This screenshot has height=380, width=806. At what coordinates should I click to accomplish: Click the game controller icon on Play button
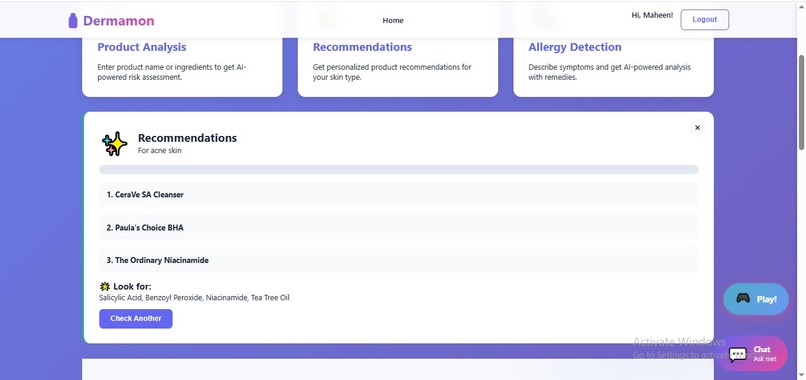tap(743, 298)
